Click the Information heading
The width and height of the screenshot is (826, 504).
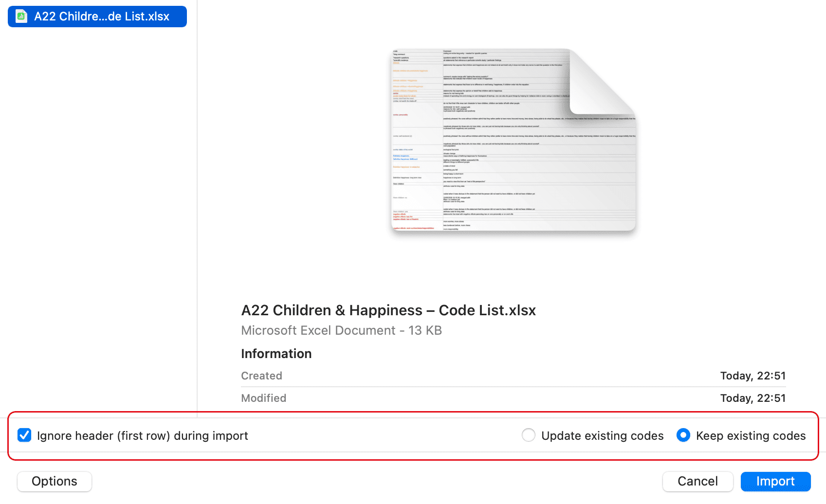pos(276,354)
